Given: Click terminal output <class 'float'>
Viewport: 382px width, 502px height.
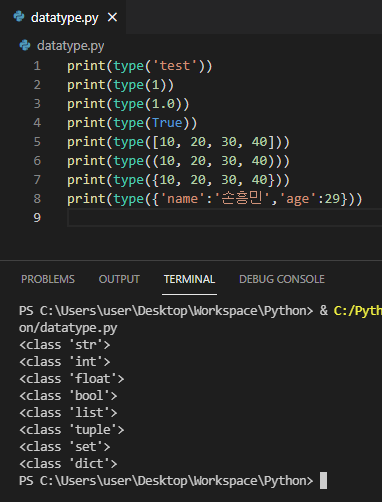Looking at the screenshot, I should click(72, 379).
